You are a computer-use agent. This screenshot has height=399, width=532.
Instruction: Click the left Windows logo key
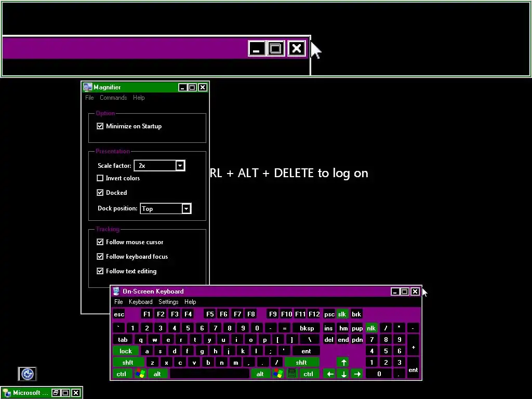click(140, 374)
